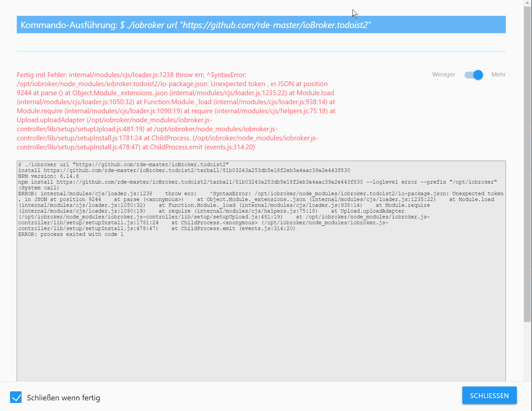This screenshot has width=532, height=411.
Task: Uncheck the 'Schließen wenn fertig' checkbox
Action: click(x=16, y=397)
